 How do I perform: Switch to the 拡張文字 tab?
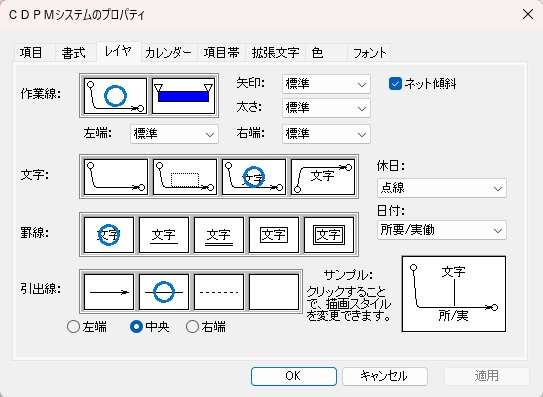click(x=276, y=53)
